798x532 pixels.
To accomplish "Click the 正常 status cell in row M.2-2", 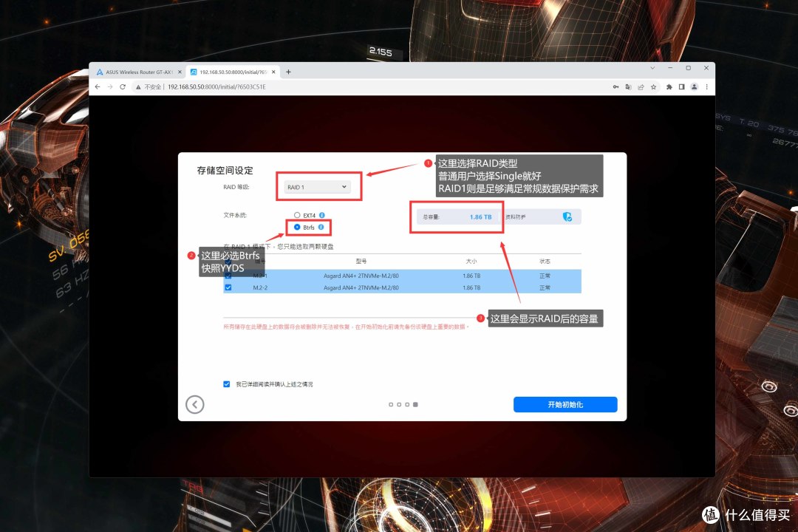I will (545, 287).
